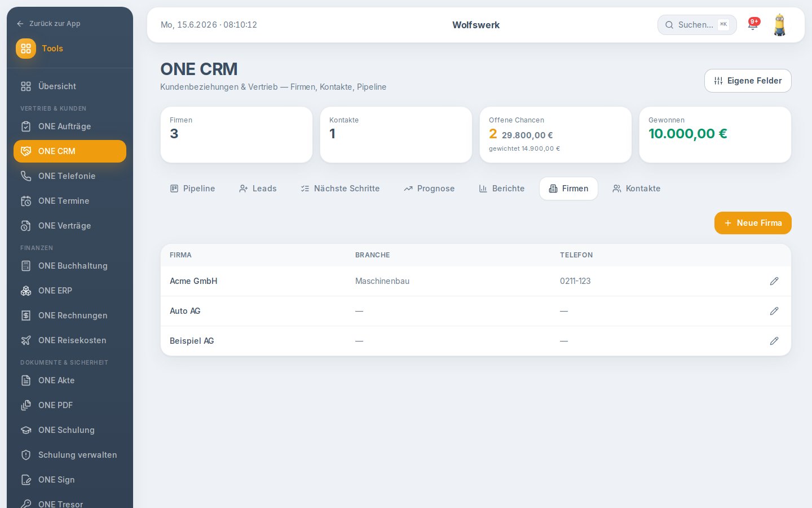812x508 pixels.
Task: Open ONE Aufträge in the sidebar
Action: (70, 126)
